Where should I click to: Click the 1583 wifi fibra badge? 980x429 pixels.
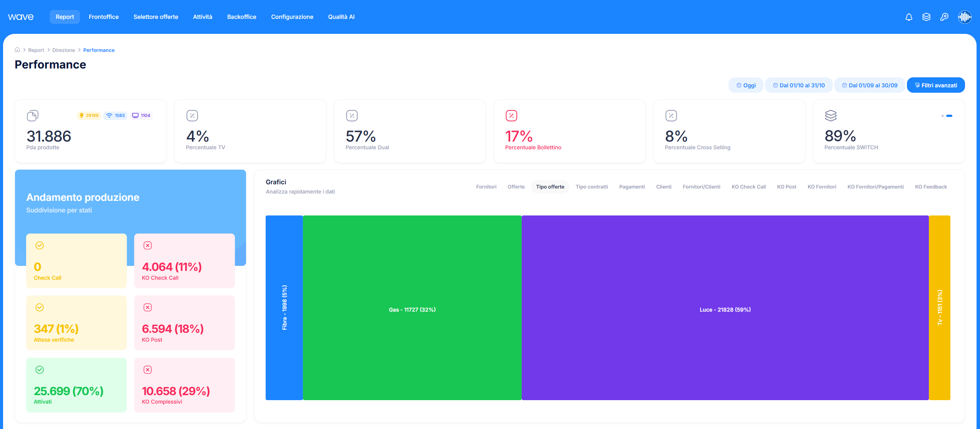(x=115, y=115)
